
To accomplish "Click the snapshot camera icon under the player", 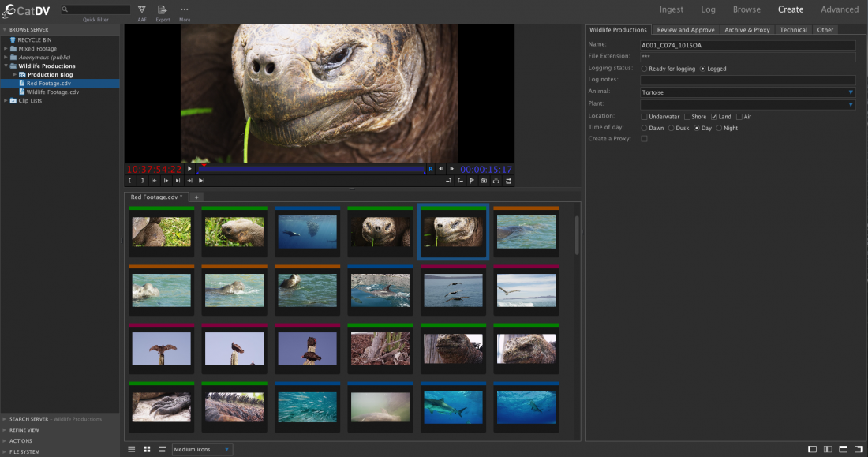I will pyautogui.click(x=484, y=181).
